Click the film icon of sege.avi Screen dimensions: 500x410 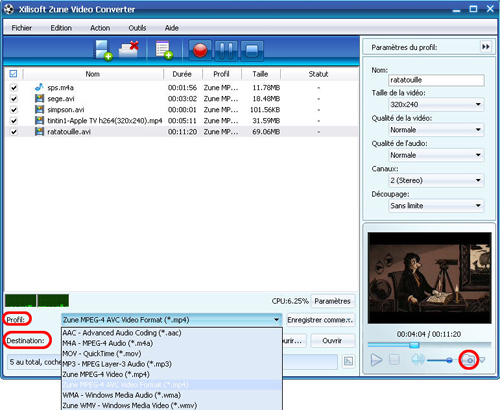(x=39, y=98)
